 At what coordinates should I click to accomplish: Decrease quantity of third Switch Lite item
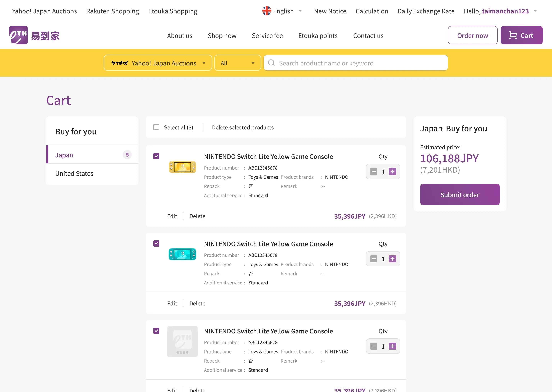pyautogui.click(x=374, y=346)
